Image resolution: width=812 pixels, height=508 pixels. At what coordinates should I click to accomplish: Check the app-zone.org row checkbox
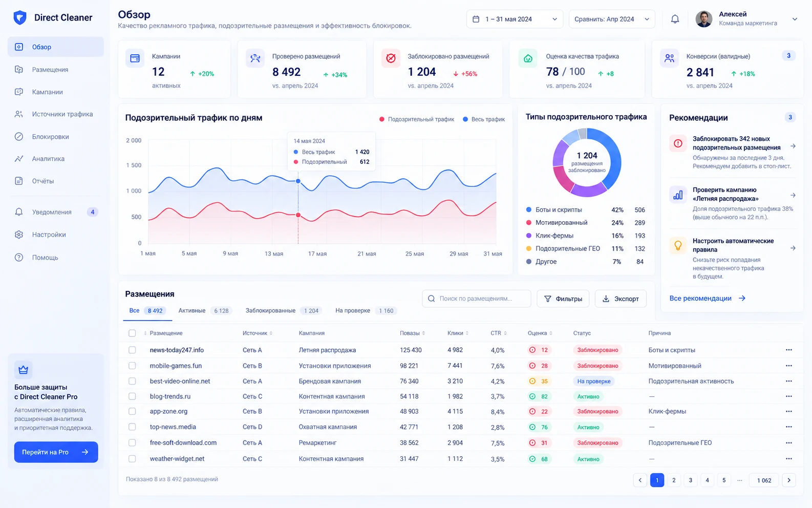point(132,411)
